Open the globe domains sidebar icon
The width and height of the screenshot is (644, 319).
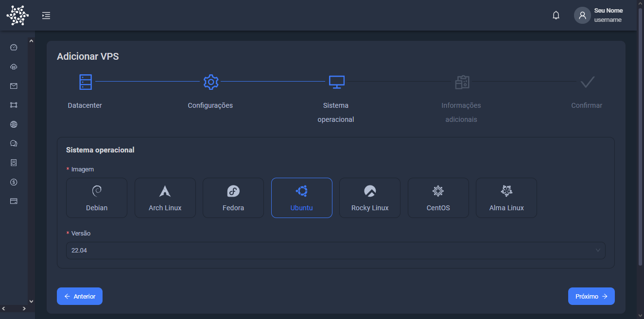(x=14, y=124)
